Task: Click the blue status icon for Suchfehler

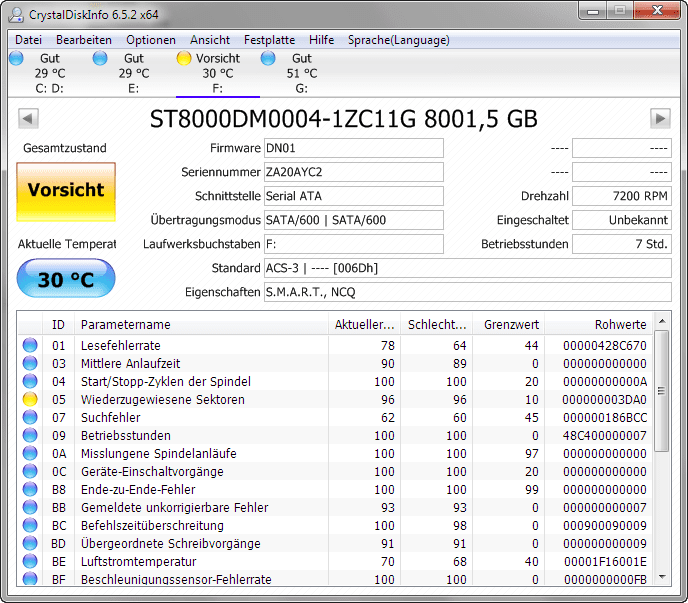Action: (30, 417)
